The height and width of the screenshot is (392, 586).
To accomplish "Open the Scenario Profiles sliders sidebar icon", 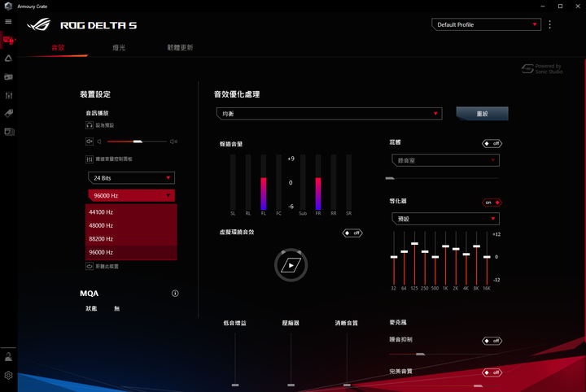I will (9, 95).
